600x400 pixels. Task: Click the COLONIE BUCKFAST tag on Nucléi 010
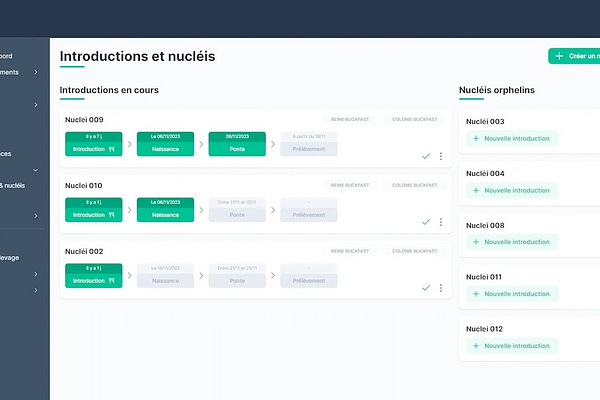coord(414,185)
